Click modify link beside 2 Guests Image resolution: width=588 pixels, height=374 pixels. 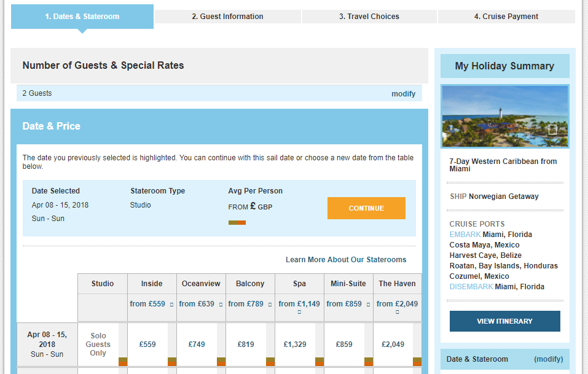404,94
